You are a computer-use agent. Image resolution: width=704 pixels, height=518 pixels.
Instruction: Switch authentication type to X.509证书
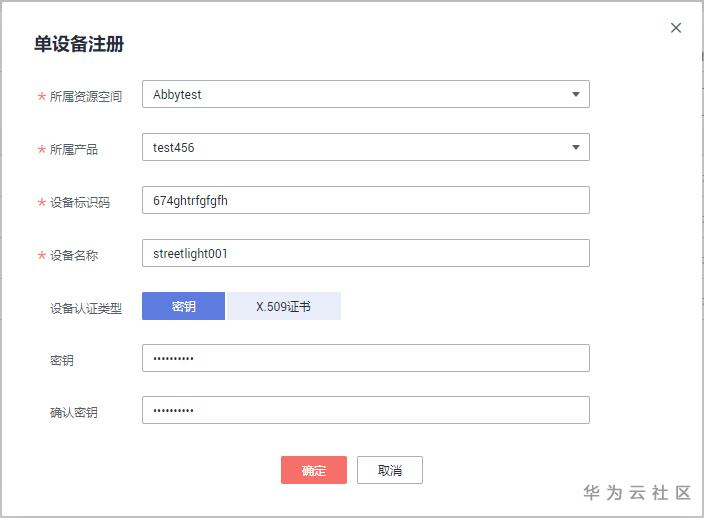pyautogui.click(x=283, y=306)
